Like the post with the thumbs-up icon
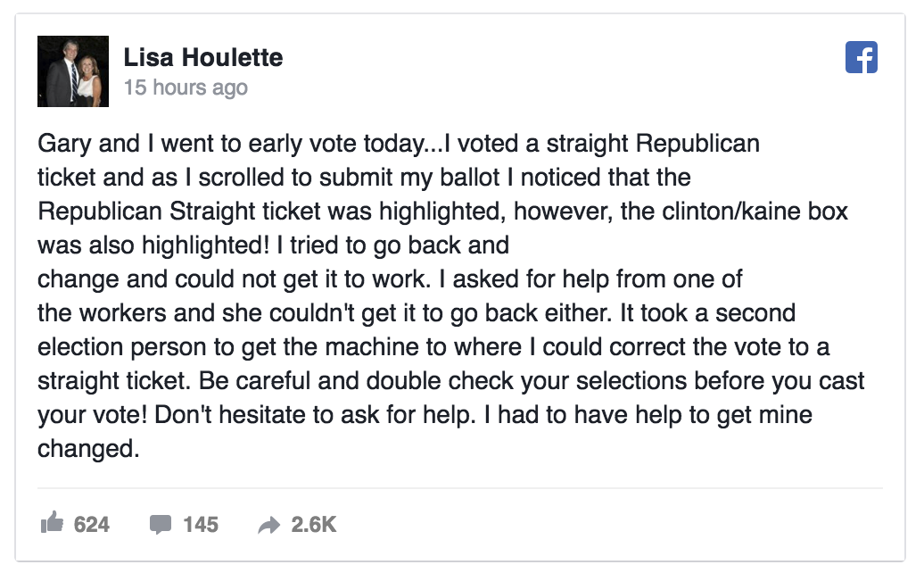The width and height of the screenshot is (924, 573). (x=52, y=522)
